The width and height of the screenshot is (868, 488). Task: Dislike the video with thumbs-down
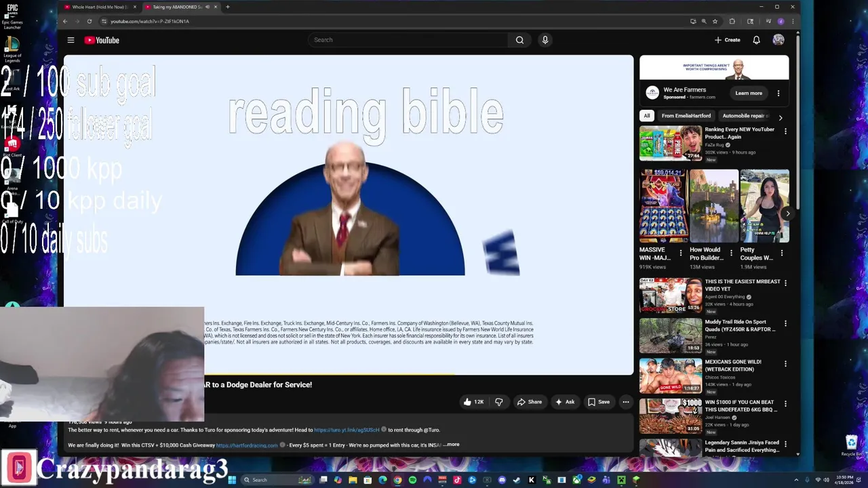point(499,402)
